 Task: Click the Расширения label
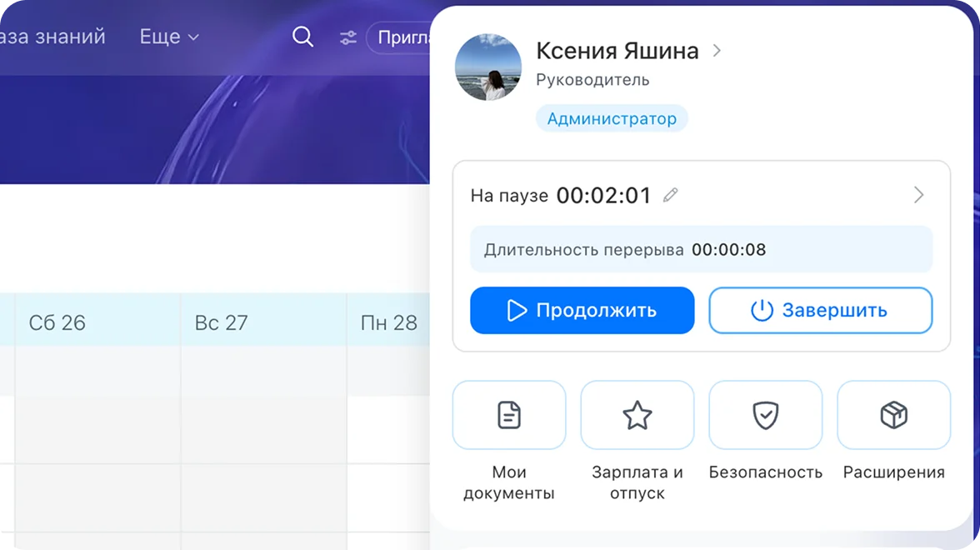pos(893,472)
